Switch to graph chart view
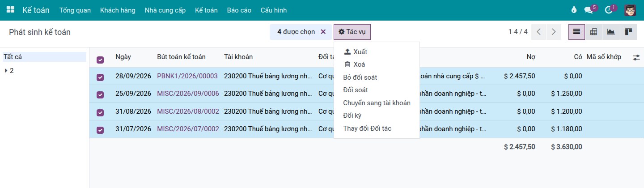Viewport: 644px width, 188px height. pos(610,32)
